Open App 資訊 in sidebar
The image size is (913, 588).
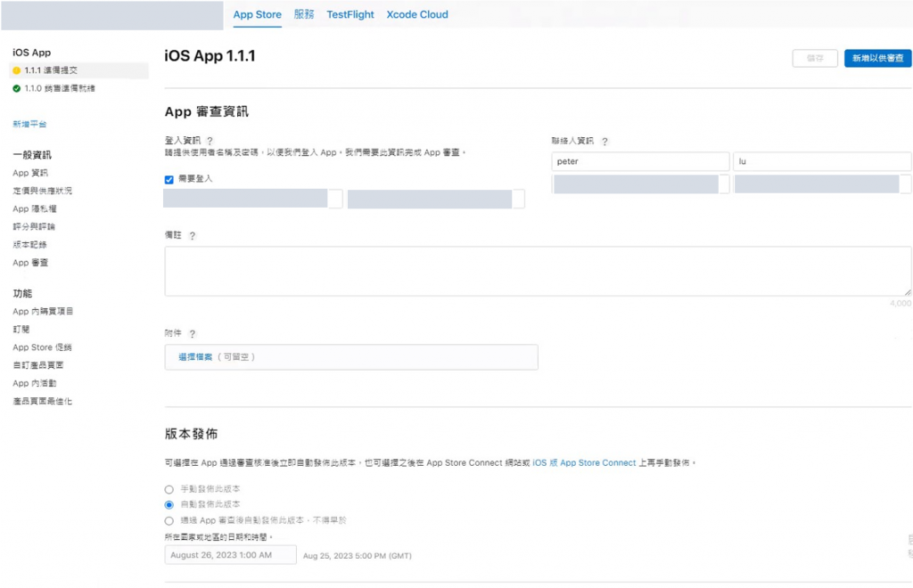click(x=30, y=173)
